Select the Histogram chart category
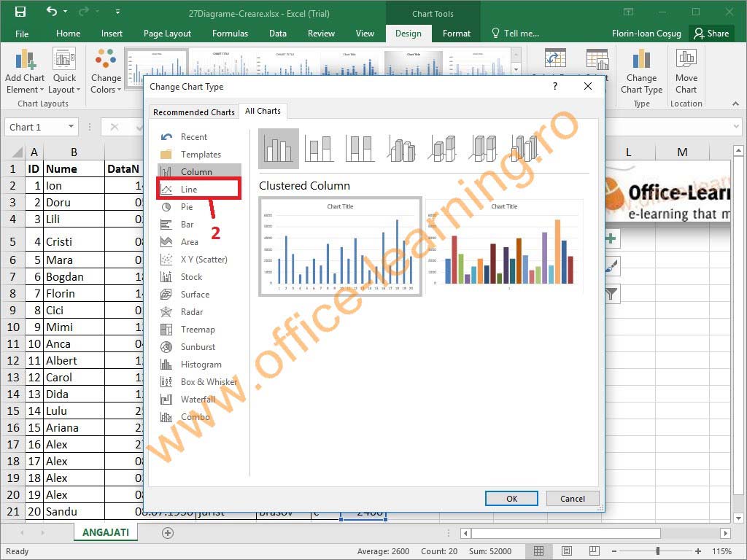Screen dimensions: 747x560 [199, 365]
